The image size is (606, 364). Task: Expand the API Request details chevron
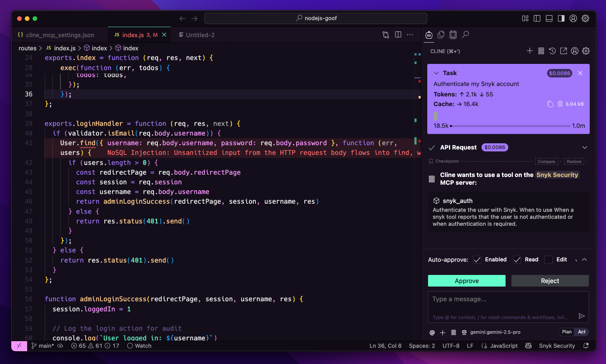click(584, 148)
